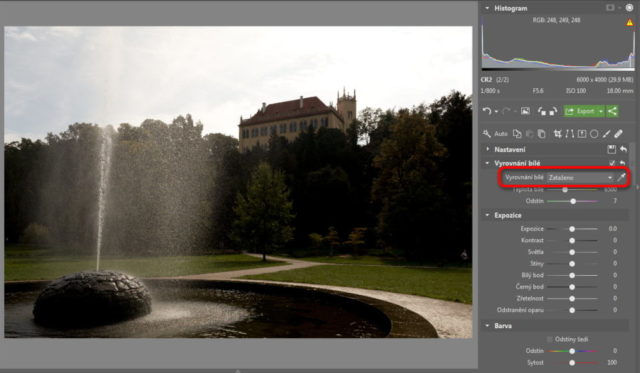
Task: Show the original image with the picture icon
Action: click(525, 111)
